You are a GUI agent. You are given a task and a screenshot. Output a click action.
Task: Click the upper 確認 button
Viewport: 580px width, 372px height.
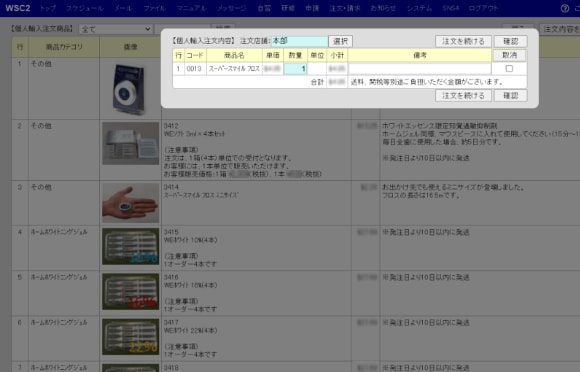tap(510, 41)
